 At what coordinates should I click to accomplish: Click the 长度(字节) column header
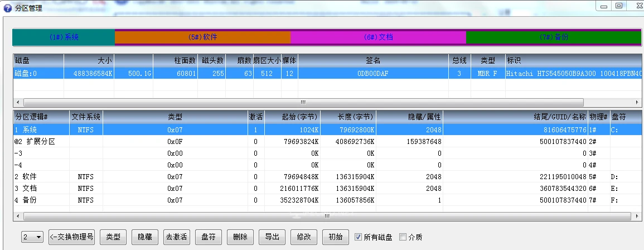[348, 117]
